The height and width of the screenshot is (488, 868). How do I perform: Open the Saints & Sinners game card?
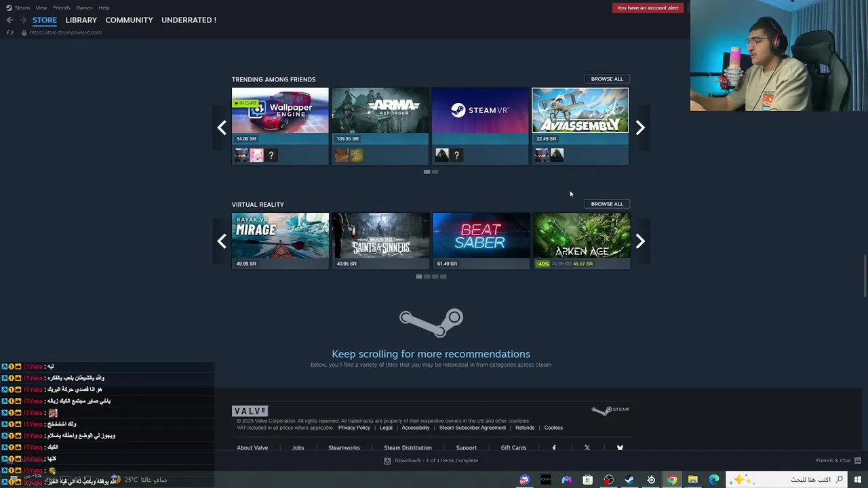380,241
